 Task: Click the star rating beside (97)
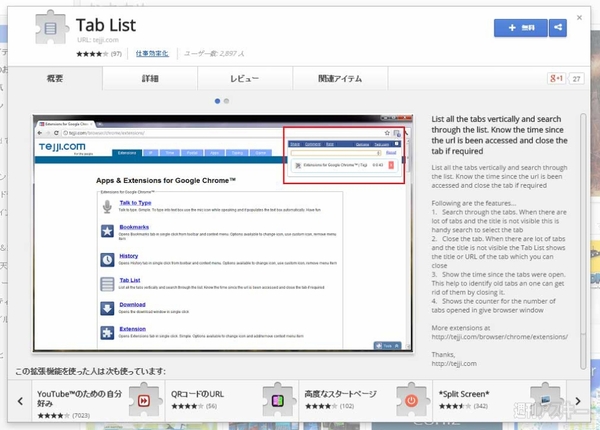92,54
